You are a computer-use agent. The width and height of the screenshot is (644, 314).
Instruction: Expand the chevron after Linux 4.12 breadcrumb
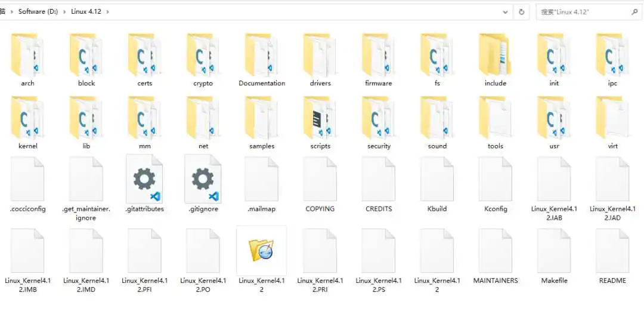pyautogui.click(x=107, y=11)
